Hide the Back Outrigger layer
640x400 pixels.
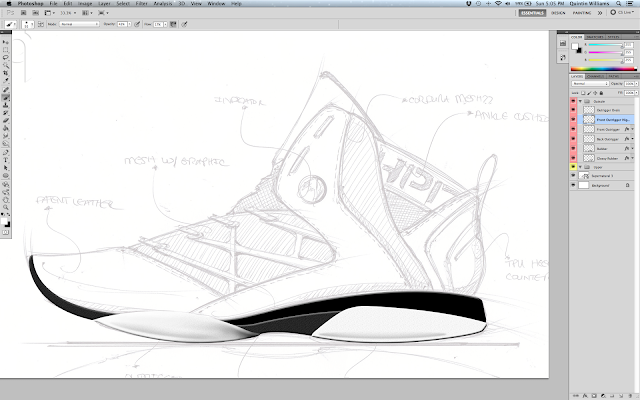click(x=573, y=139)
